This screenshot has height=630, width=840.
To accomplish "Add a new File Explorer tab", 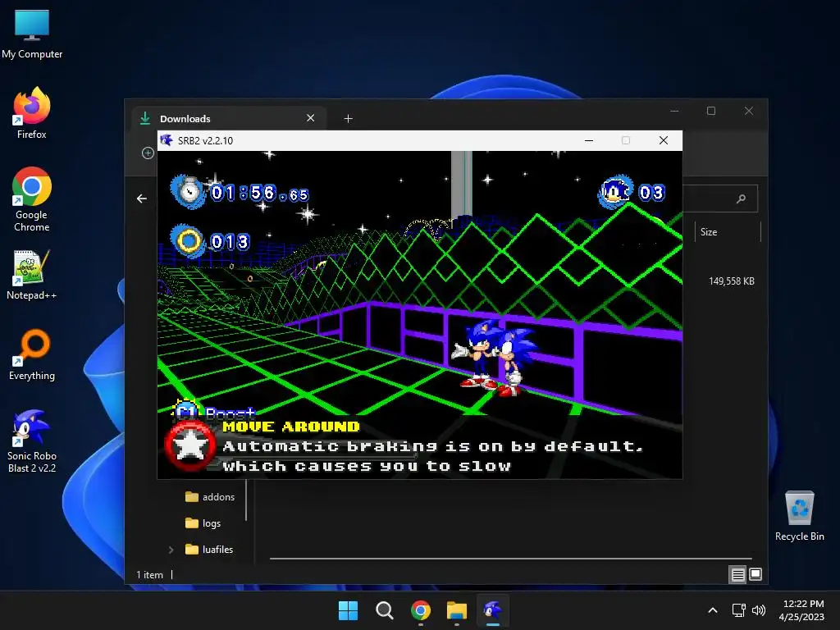I will [x=348, y=118].
